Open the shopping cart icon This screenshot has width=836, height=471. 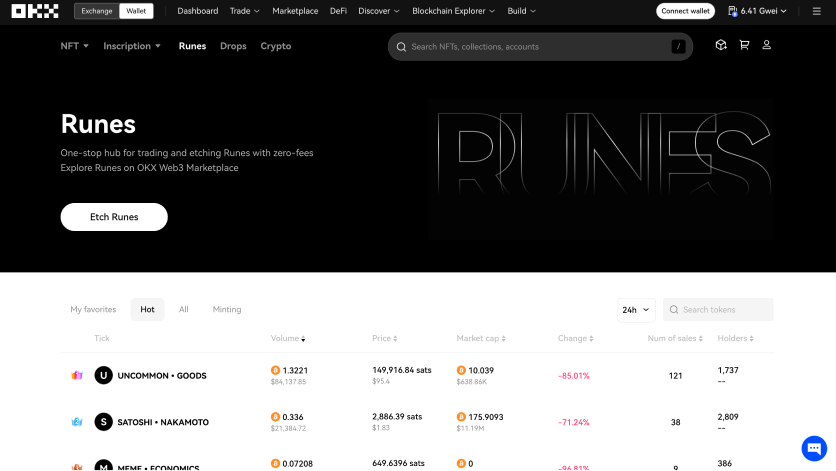[744, 45]
